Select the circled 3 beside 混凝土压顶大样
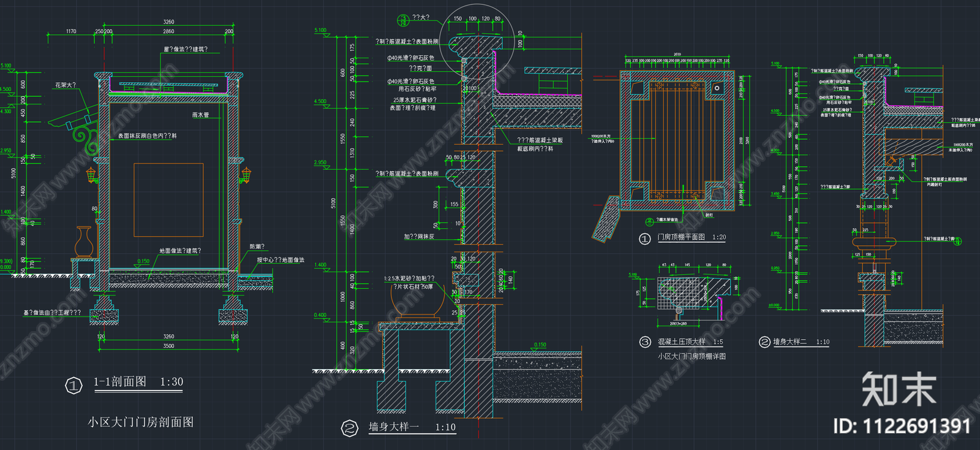Screen dimensions: 980x450 pyautogui.click(x=645, y=342)
